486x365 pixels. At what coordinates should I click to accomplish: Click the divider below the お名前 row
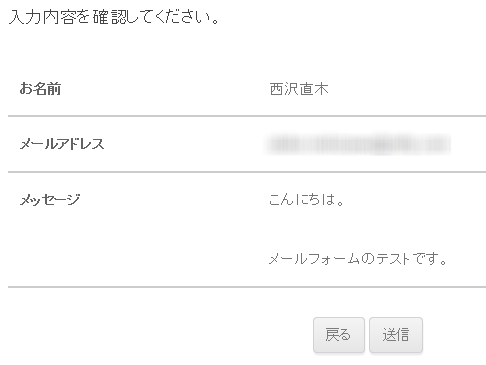coord(247,116)
